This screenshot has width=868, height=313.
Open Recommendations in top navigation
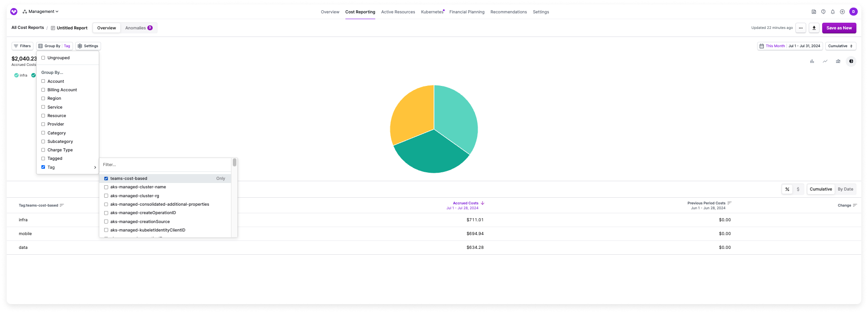tap(508, 12)
